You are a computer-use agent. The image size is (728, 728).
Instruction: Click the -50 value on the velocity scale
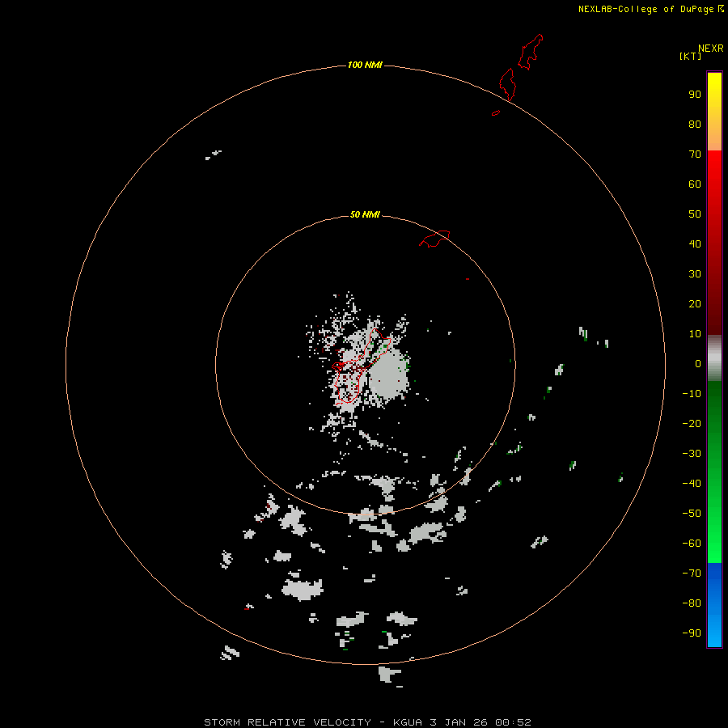[692, 514]
